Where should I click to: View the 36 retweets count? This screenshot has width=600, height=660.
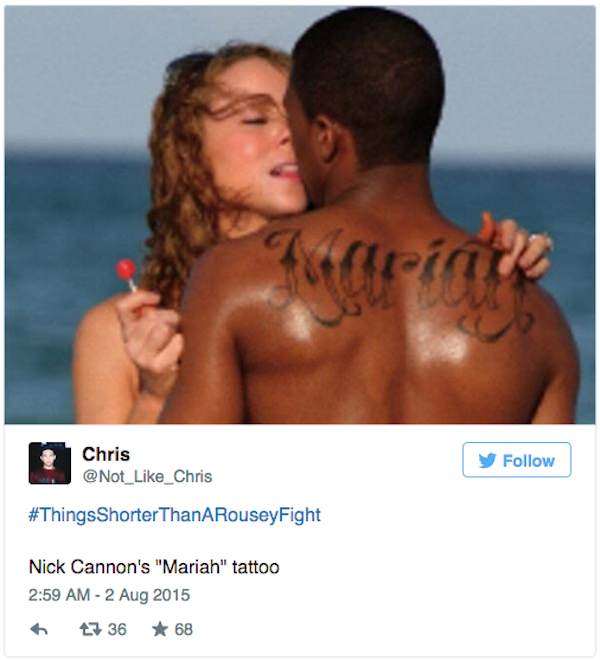[x=117, y=629]
